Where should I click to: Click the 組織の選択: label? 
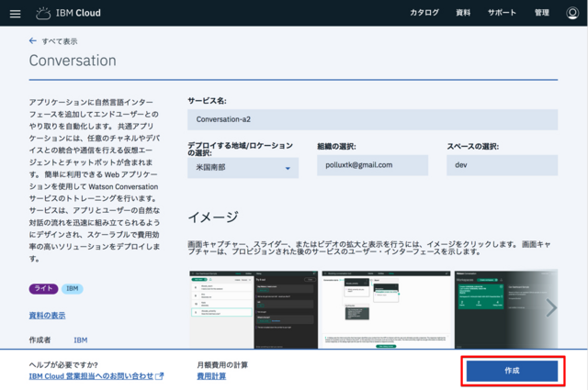click(336, 147)
